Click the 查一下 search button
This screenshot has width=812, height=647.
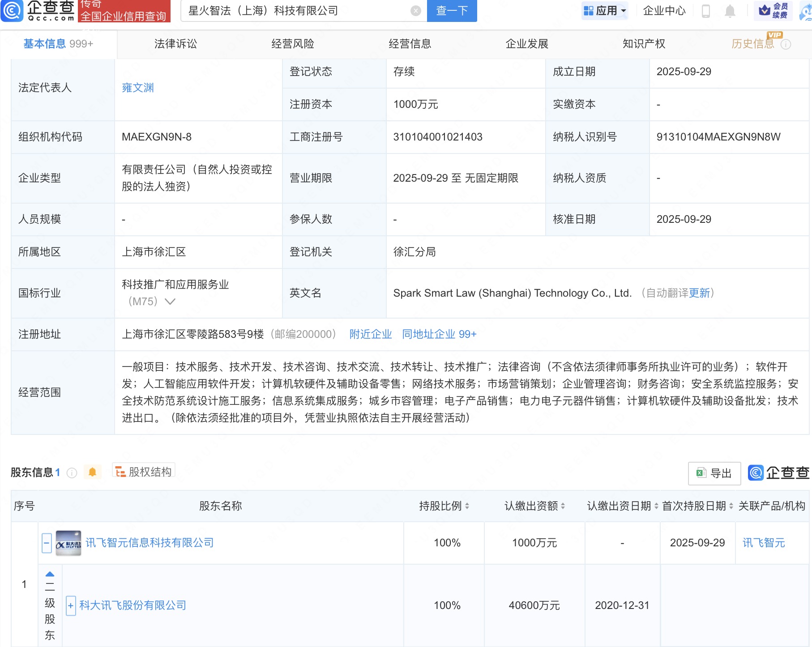[x=452, y=11]
